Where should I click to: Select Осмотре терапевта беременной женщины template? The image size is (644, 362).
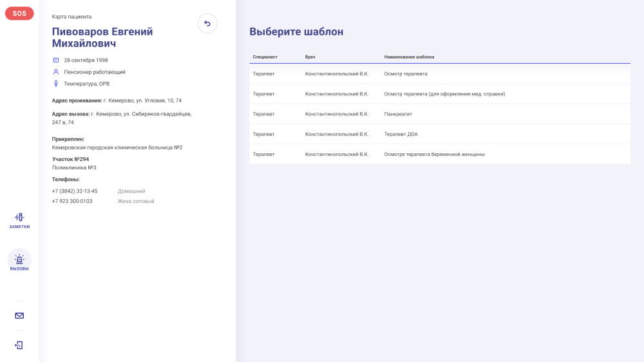point(434,155)
